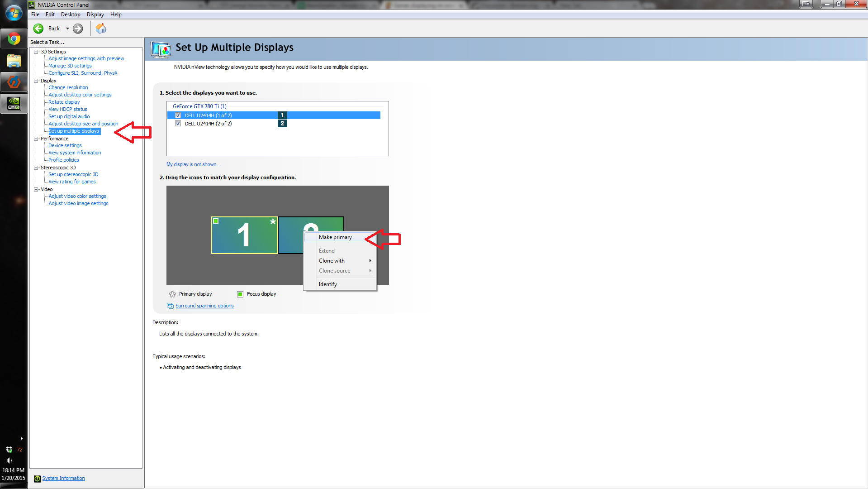Open Profile policies task
The image size is (868, 489).
64,160
